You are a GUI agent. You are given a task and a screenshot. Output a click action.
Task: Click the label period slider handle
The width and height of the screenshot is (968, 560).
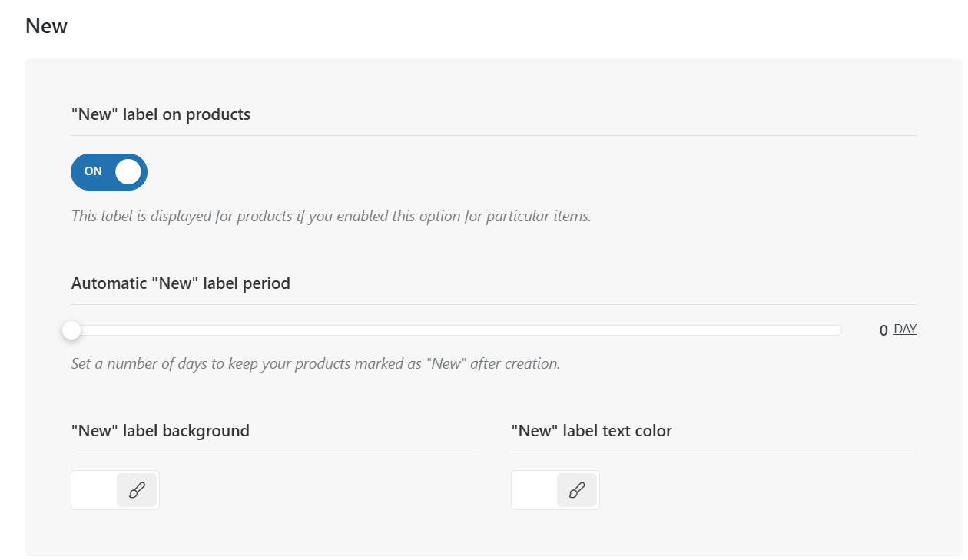[71, 330]
